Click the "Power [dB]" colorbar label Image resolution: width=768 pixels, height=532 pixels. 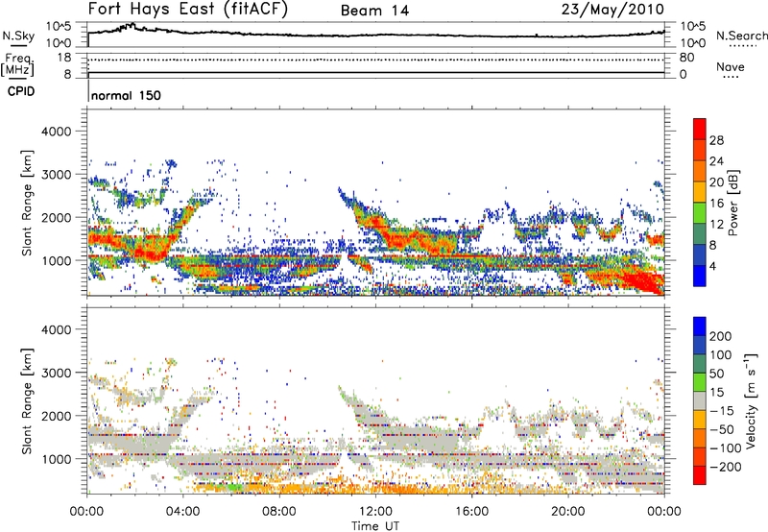(732, 203)
